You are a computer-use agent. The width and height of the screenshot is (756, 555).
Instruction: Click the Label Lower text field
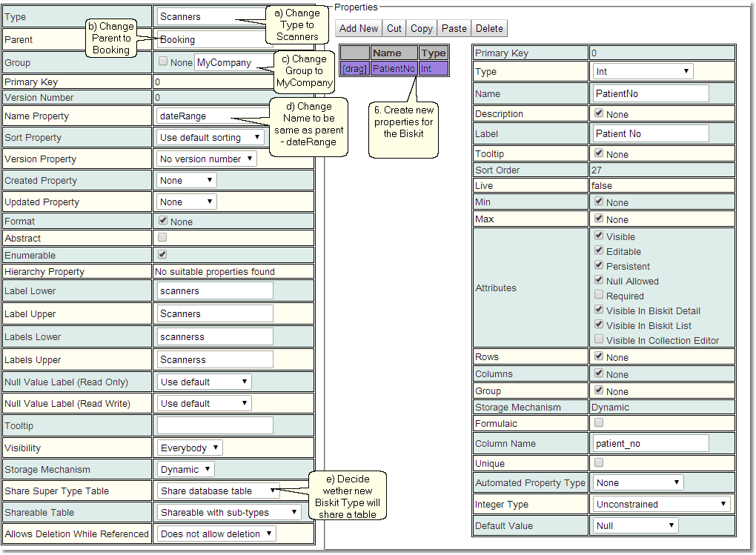pyautogui.click(x=215, y=291)
